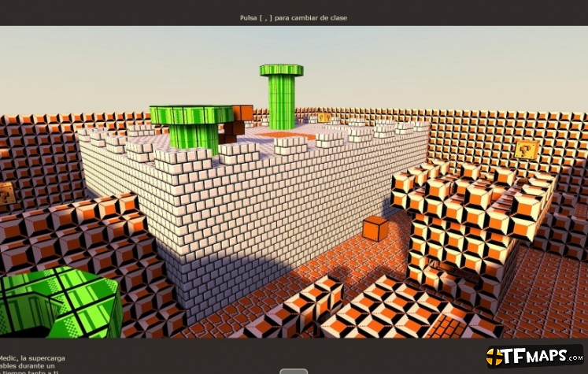Click the tip line 'ables durante un'

point(27,366)
